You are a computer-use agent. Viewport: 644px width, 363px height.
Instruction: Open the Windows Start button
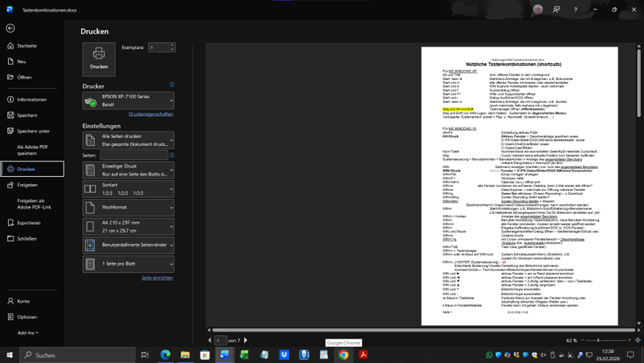(x=9, y=355)
